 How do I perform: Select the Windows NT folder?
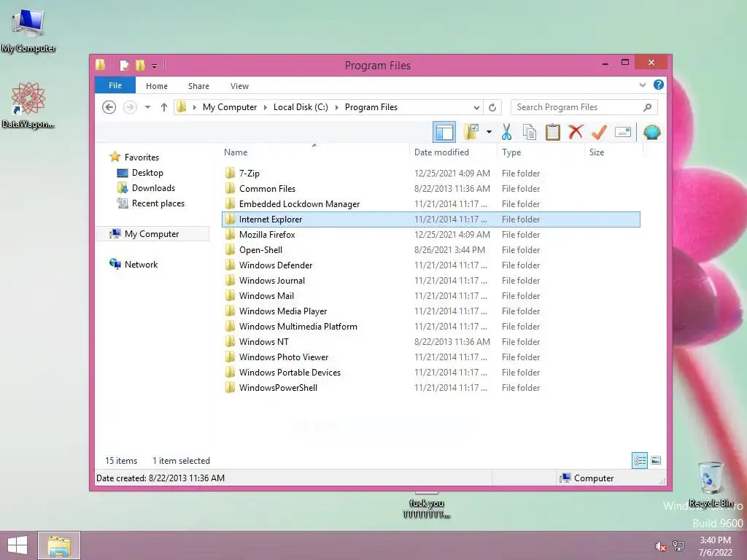(431, 341)
